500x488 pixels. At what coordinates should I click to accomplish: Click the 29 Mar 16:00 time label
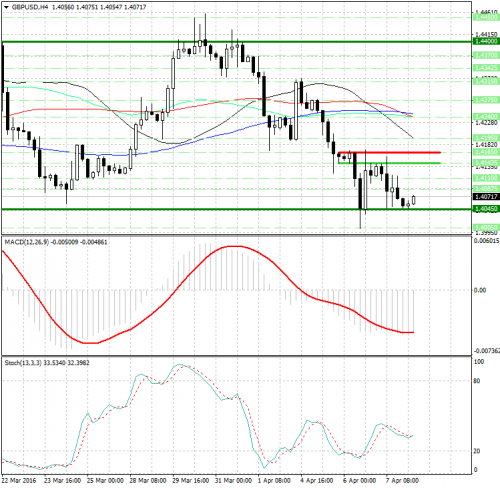[191, 481]
